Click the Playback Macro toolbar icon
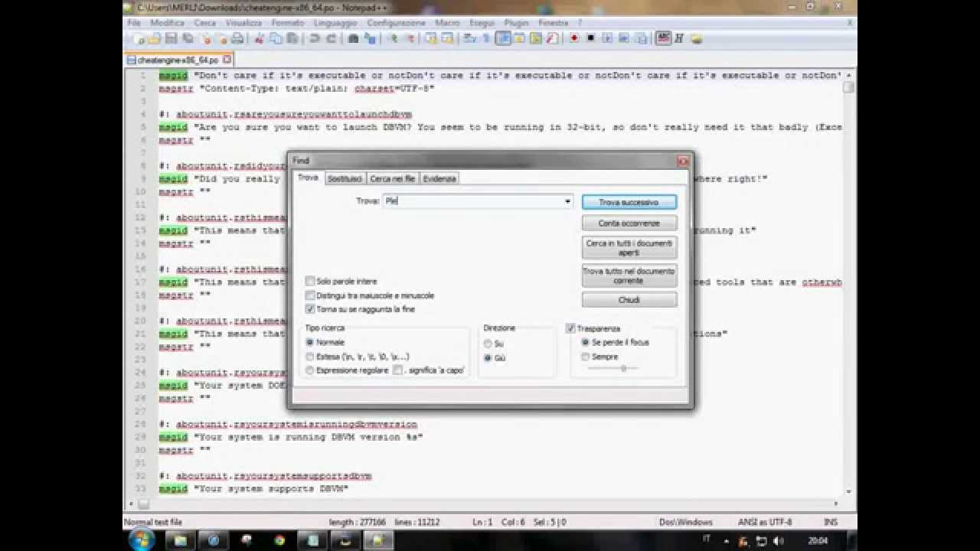The image size is (980, 551). tap(607, 38)
